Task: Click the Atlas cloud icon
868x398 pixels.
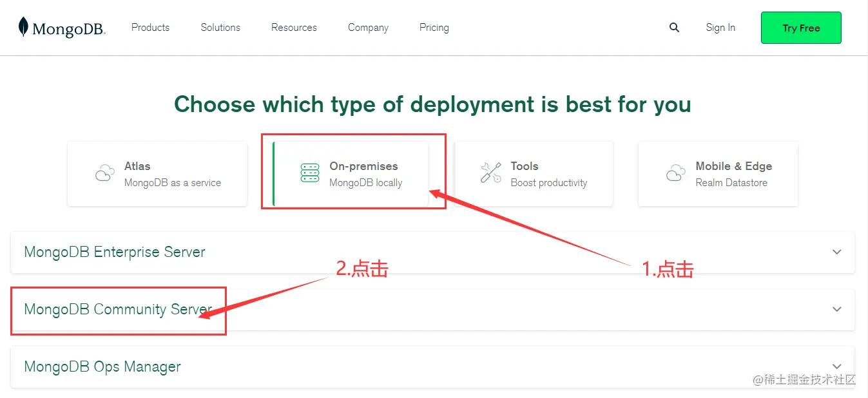Action: coord(104,173)
